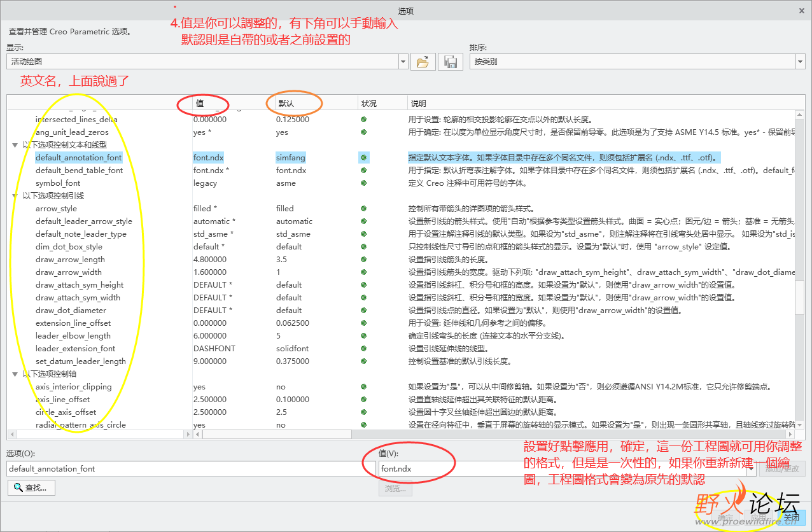Sort by the 默认 column header

(x=316, y=103)
